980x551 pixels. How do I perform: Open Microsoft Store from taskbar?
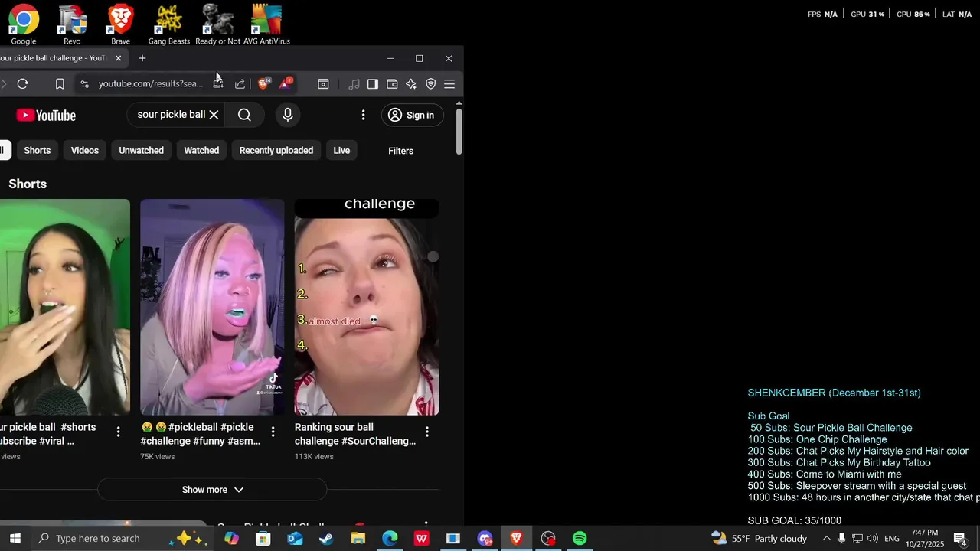(263, 539)
